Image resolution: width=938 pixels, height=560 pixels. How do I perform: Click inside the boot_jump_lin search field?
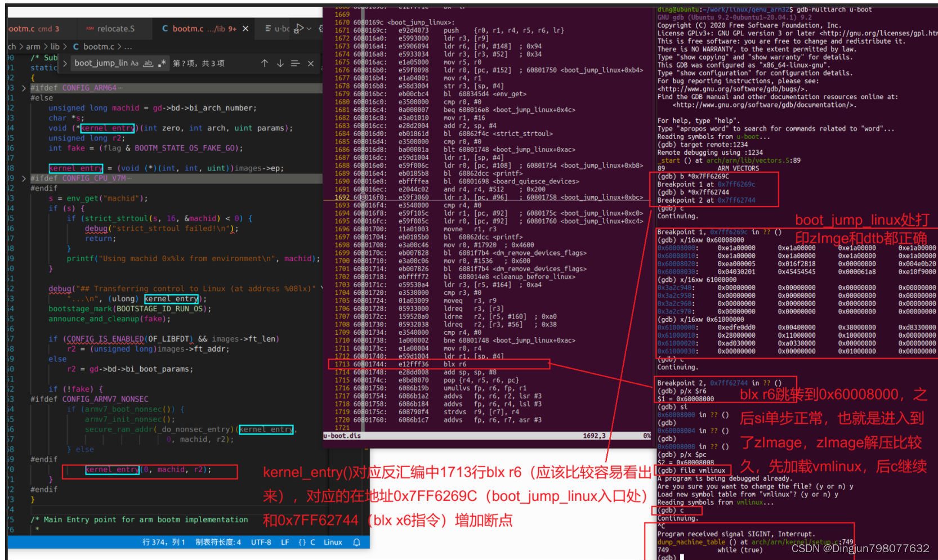pos(101,63)
